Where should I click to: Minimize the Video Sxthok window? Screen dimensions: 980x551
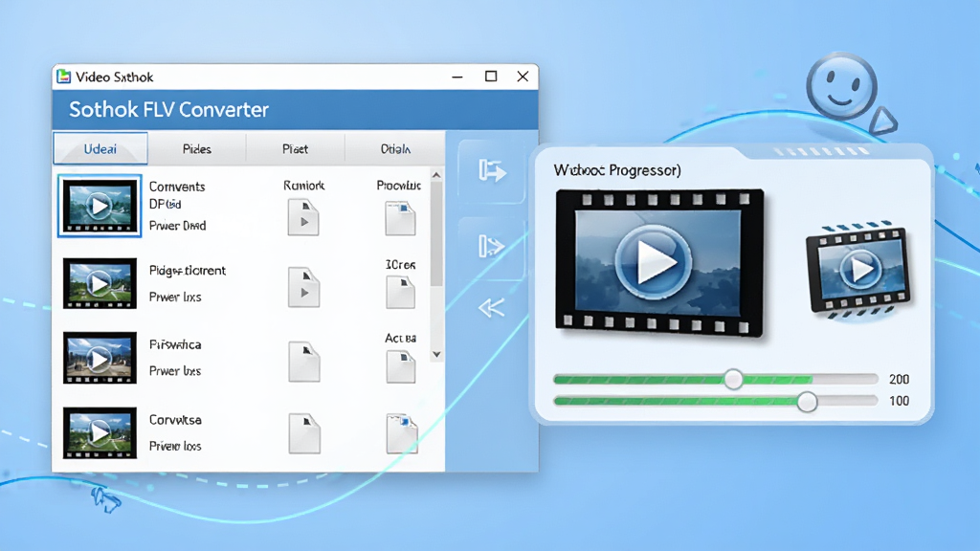(x=457, y=77)
